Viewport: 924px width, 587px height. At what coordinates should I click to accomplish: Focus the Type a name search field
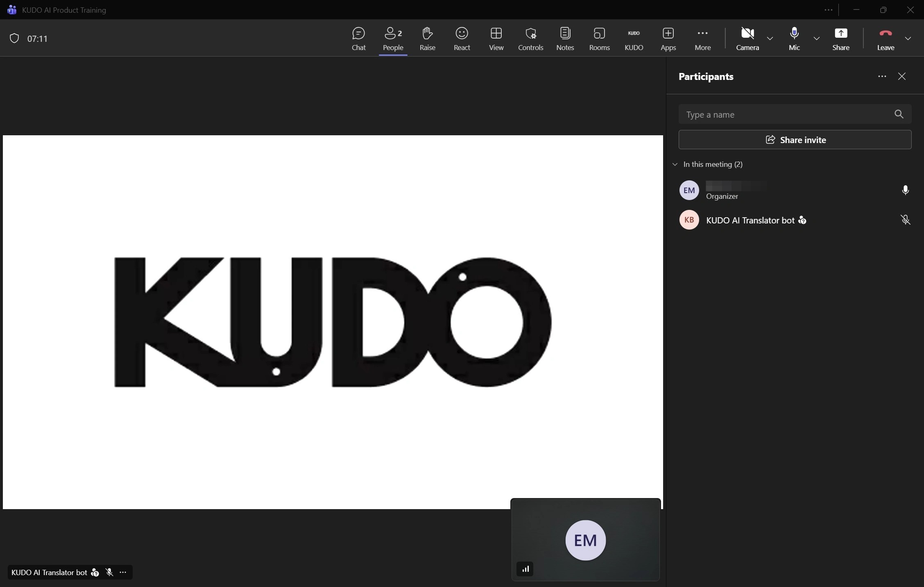click(795, 114)
